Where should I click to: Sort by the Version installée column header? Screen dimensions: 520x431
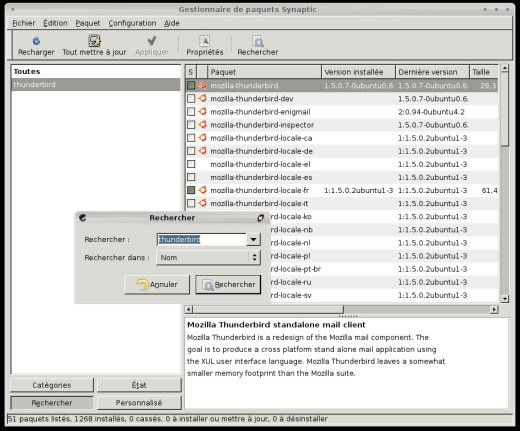[359, 72]
